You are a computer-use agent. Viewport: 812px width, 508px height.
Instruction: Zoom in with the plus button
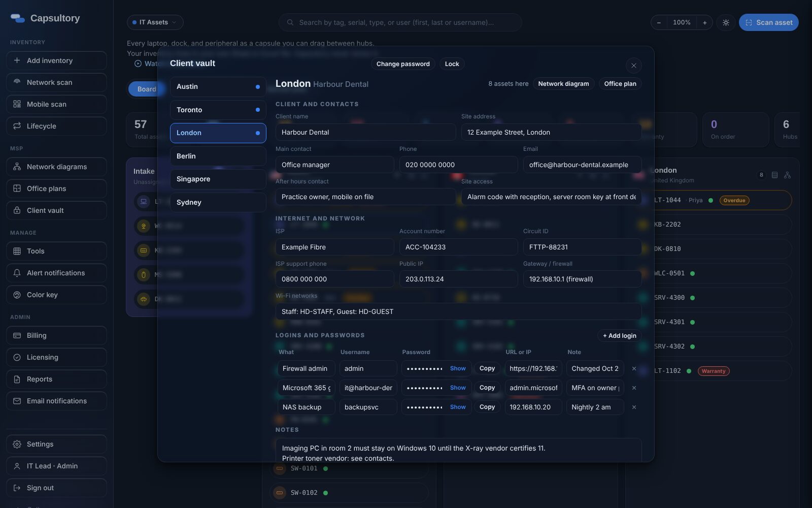(x=704, y=22)
